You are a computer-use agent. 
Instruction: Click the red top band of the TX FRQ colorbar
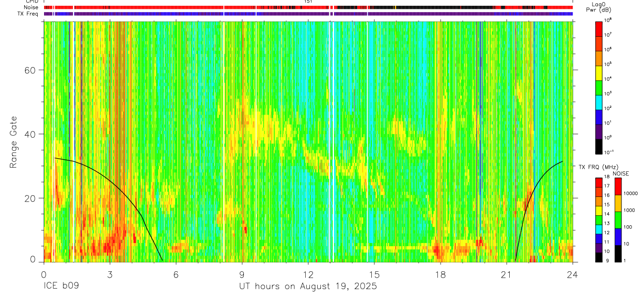click(598, 182)
